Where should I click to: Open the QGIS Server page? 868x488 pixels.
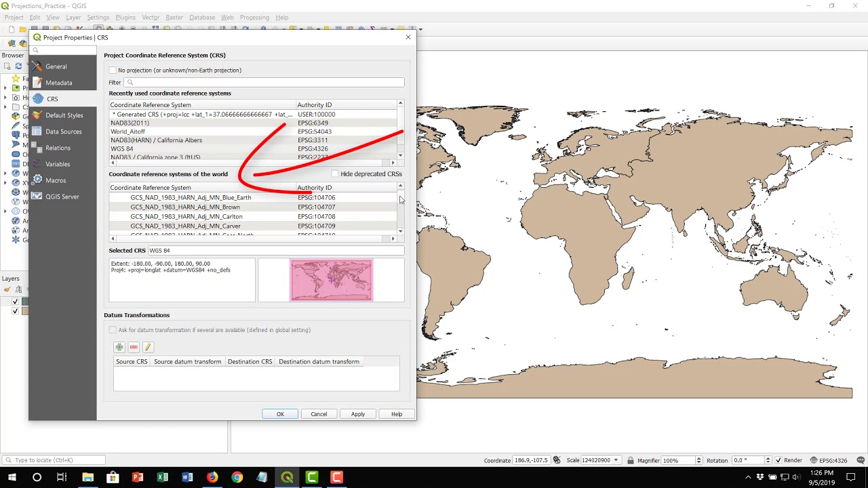point(63,197)
